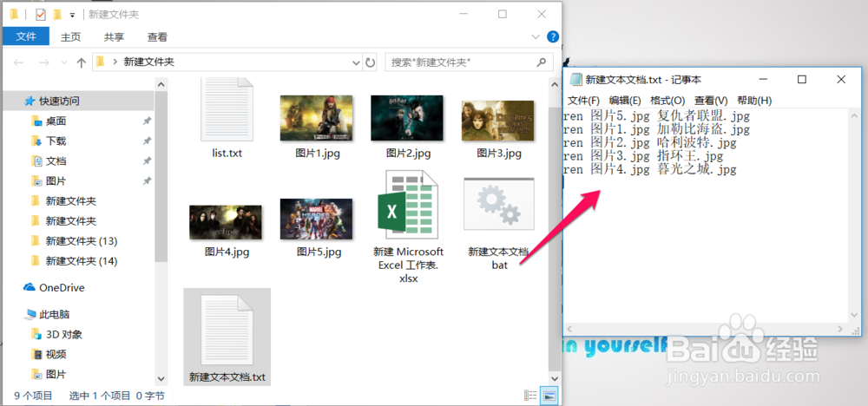The width and height of the screenshot is (868, 406).
Task: Click the new folder quick access icon
Action: [57, 15]
